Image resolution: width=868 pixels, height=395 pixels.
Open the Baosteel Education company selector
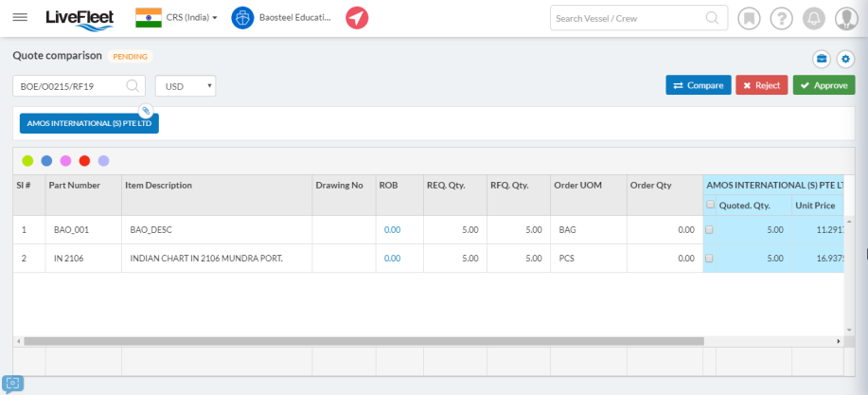[284, 18]
